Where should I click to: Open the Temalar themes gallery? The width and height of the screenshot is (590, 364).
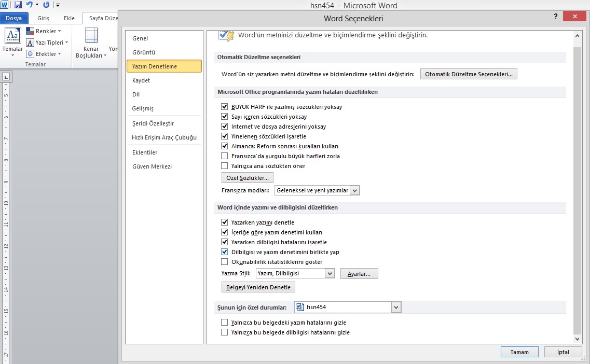coord(13,42)
